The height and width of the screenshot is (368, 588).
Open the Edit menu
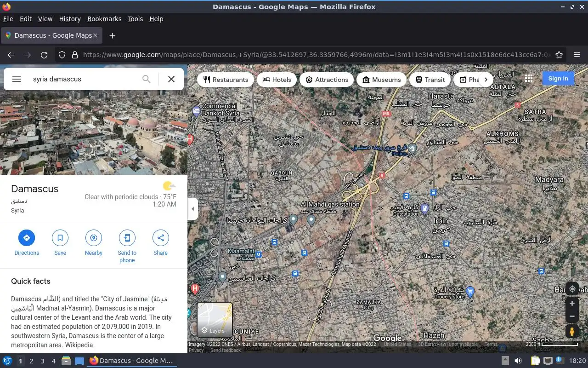click(x=26, y=19)
